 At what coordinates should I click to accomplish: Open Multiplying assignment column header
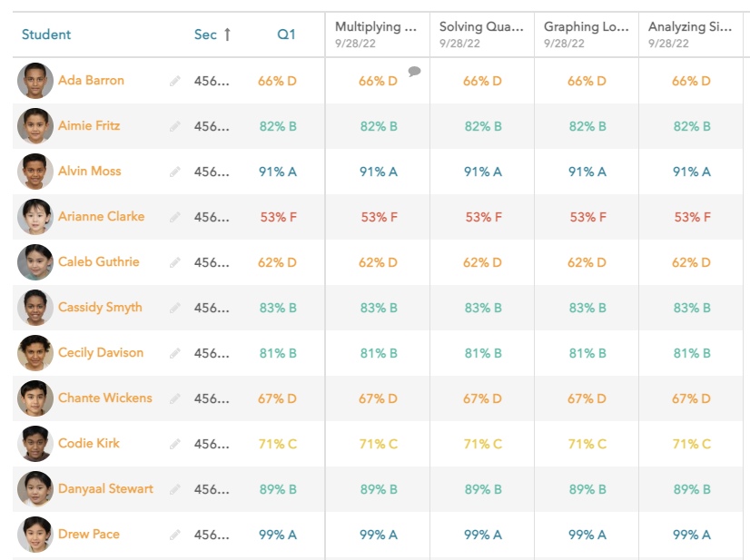point(376,27)
